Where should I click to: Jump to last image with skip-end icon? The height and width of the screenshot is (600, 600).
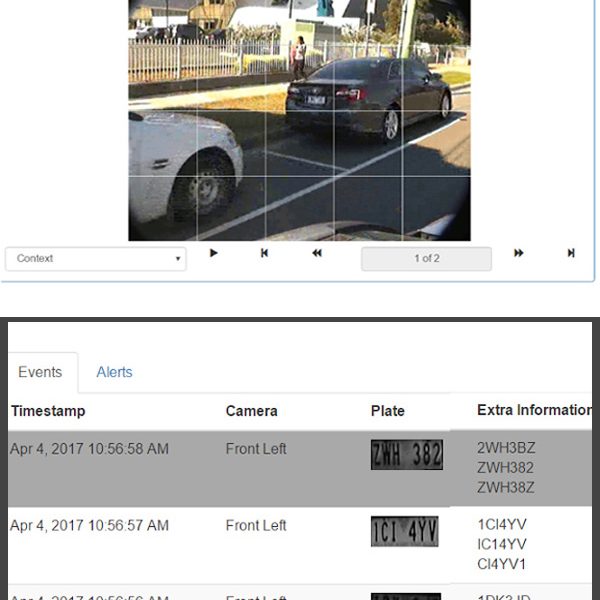pyautogui.click(x=571, y=253)
